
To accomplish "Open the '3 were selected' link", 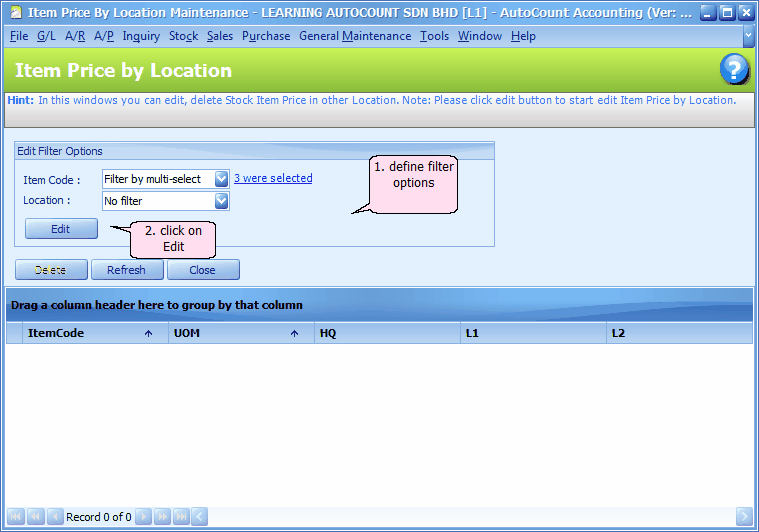I will (273, 178).
